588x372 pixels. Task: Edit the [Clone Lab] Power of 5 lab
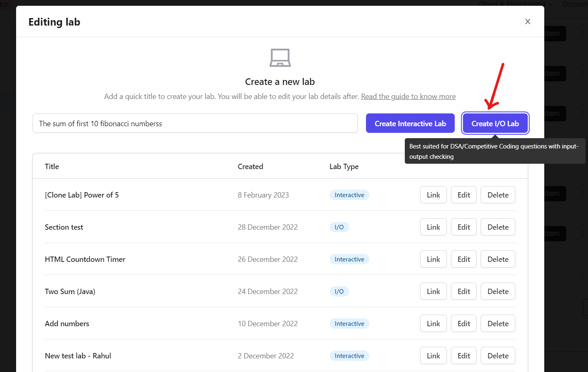tap(463, 195)
